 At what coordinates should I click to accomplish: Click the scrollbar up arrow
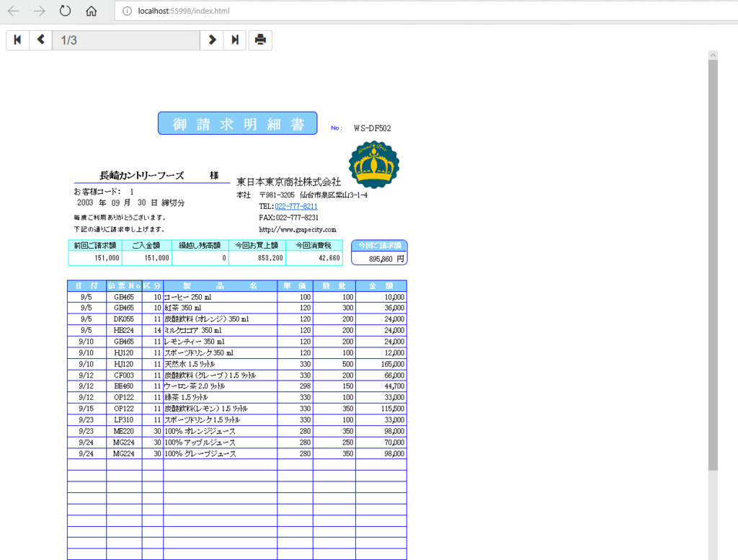click(x=713, y=55)
